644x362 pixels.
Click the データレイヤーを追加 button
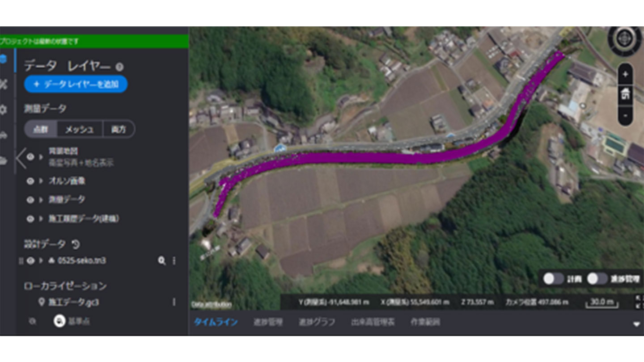[x=76, y=84]
